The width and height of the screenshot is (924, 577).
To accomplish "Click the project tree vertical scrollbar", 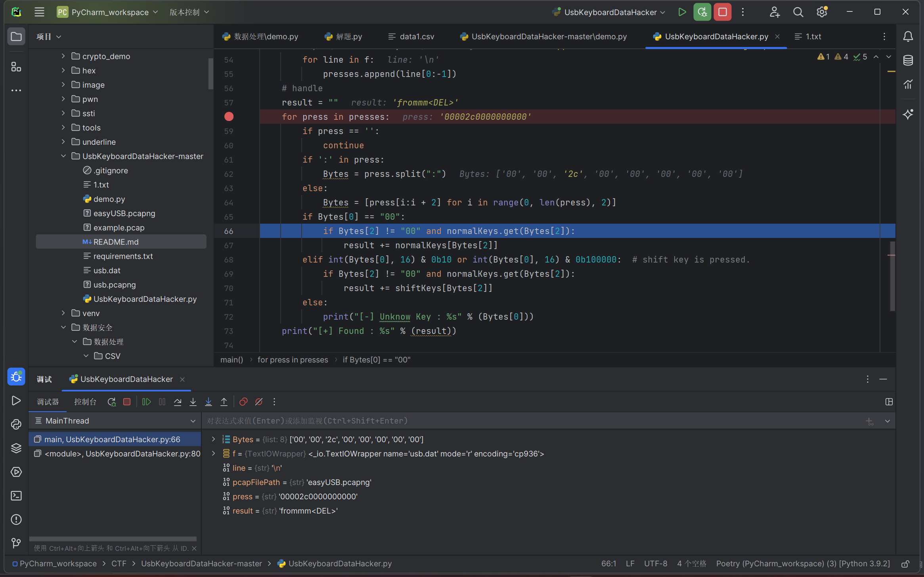I will pyautogui.click(x=210, y=74).
